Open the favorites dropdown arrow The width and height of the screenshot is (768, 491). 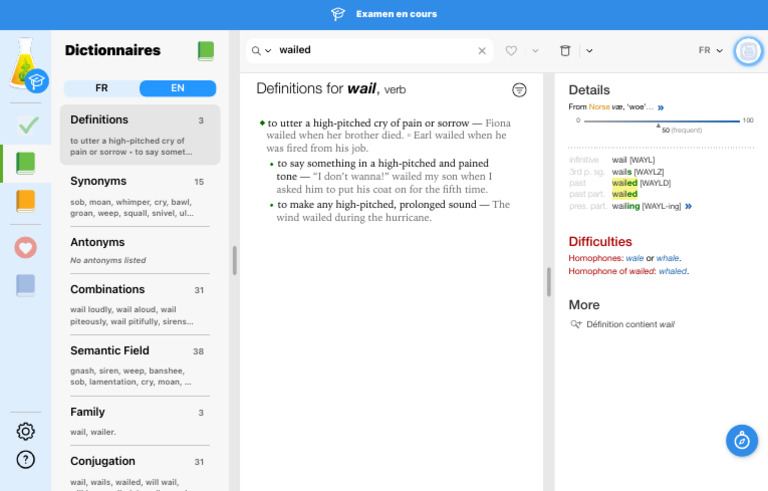click(x=535, y=50)
